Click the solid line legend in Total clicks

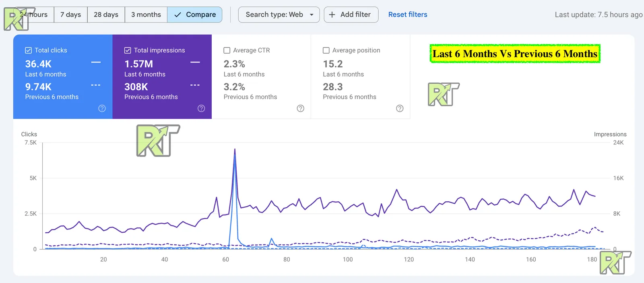coord(96,62)
